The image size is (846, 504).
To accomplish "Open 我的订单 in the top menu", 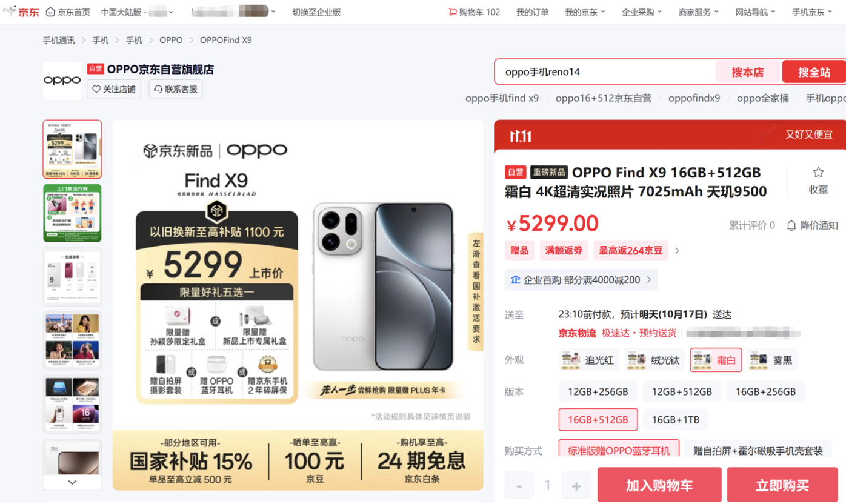I will 533,12.
